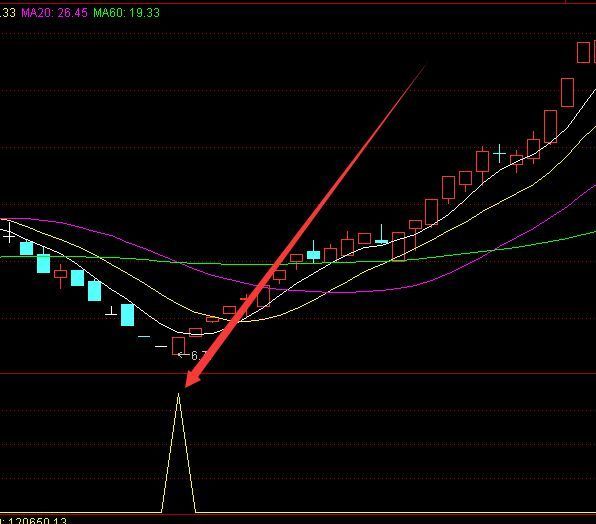Click the MA20 indicator label

[x=54, y=13]
